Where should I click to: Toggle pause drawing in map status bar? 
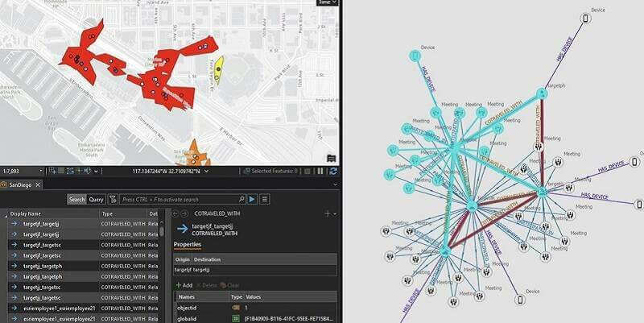pos(320,171)
